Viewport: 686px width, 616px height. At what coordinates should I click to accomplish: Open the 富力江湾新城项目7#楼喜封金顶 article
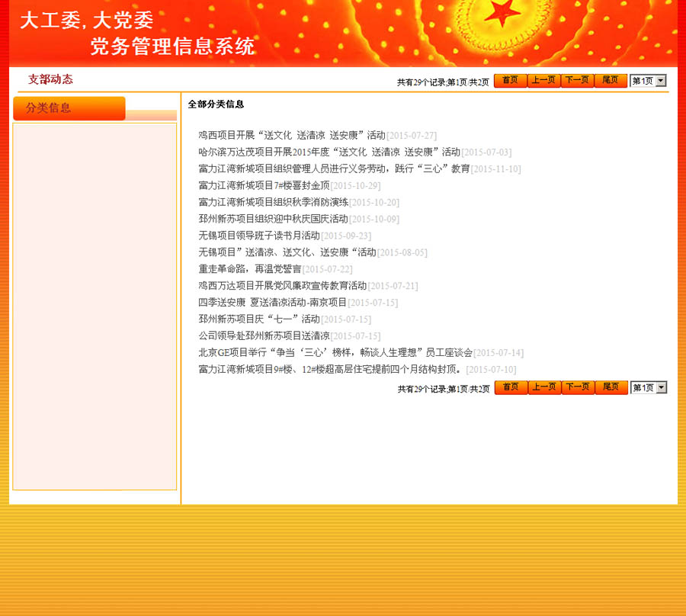[264, 185]
